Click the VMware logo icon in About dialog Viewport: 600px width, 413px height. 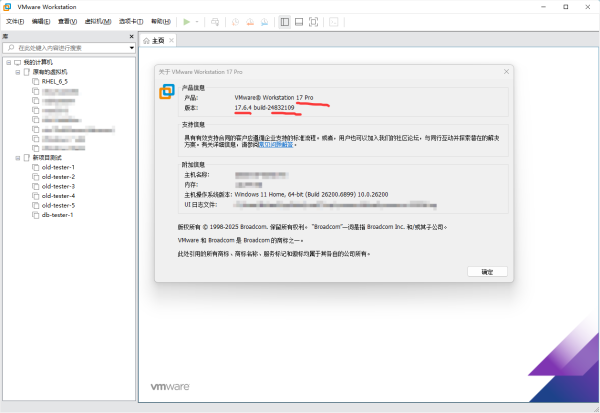point(167,91)
